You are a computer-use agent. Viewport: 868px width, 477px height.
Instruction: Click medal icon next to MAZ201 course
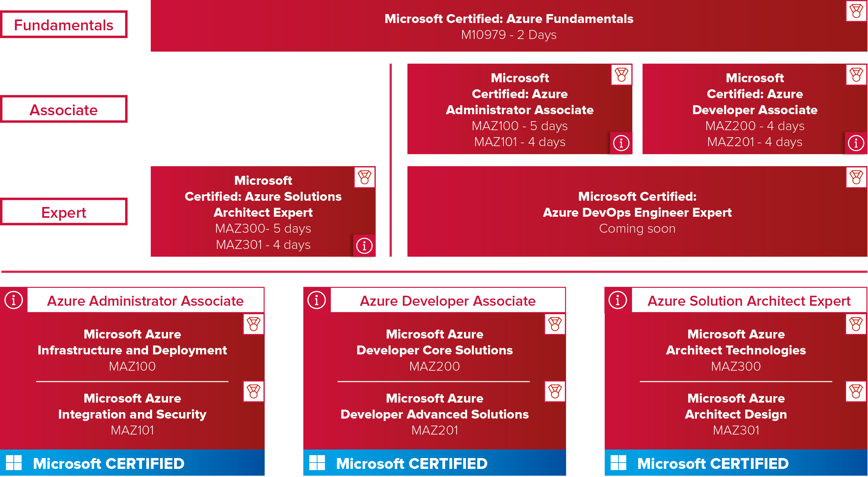coord(555,392)
